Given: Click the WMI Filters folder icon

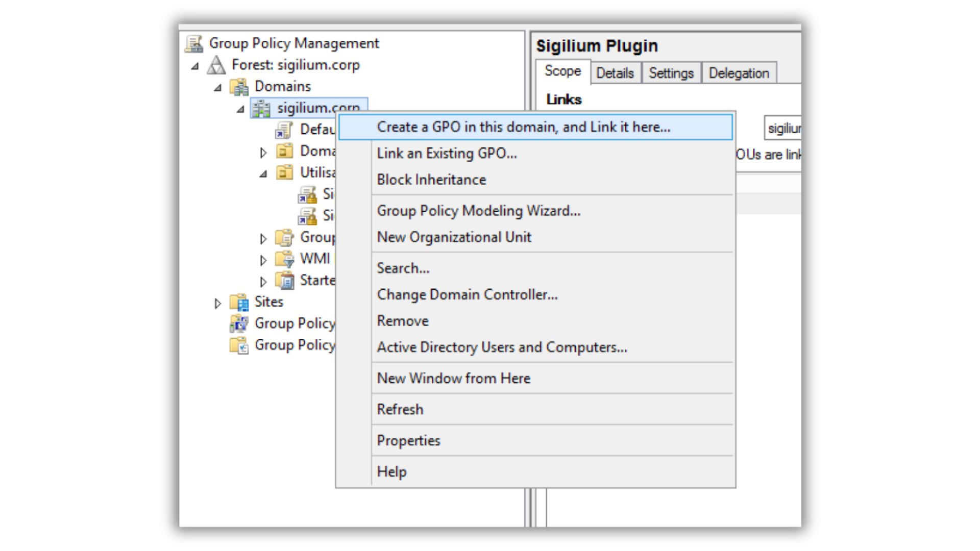Looking at the screenshot, I should [x=284, y=259].
